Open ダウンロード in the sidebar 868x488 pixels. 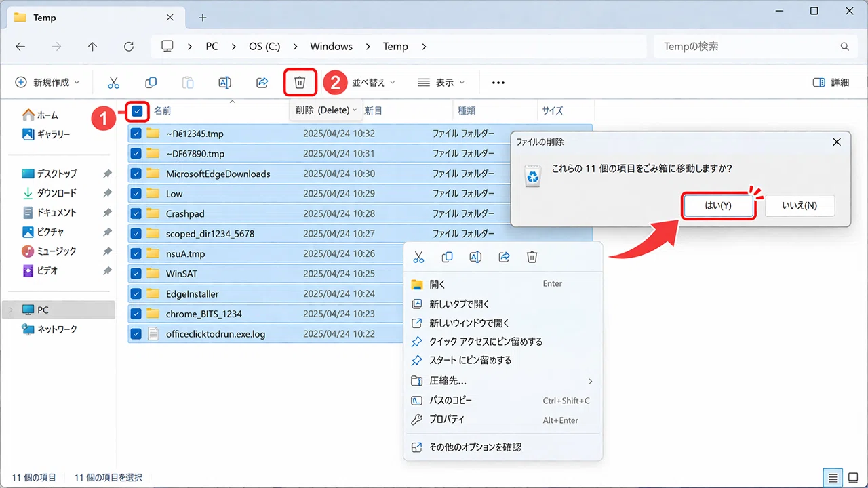pyautogui.click(x=57, y=193)
